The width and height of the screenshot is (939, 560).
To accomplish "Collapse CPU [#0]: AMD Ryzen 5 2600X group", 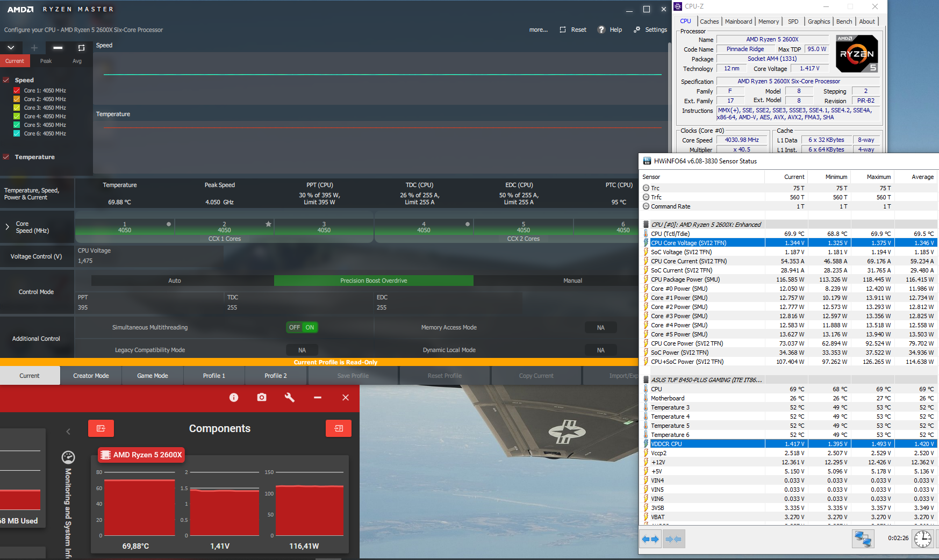I will click(646, 225).
